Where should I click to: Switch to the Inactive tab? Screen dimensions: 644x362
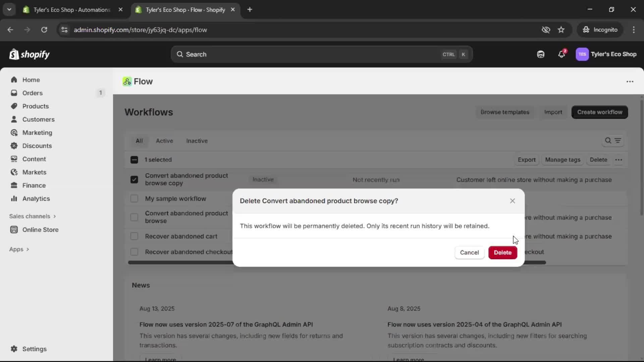(197, 141)
